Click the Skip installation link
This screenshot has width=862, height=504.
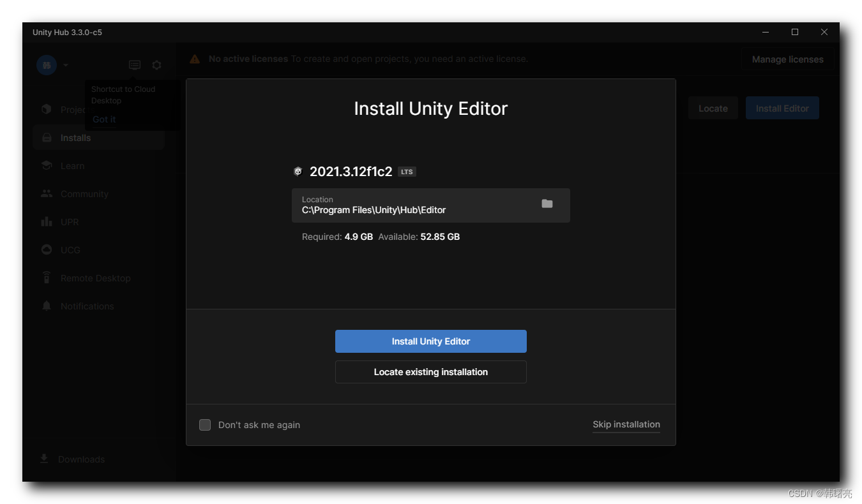[x=626, y=424]
